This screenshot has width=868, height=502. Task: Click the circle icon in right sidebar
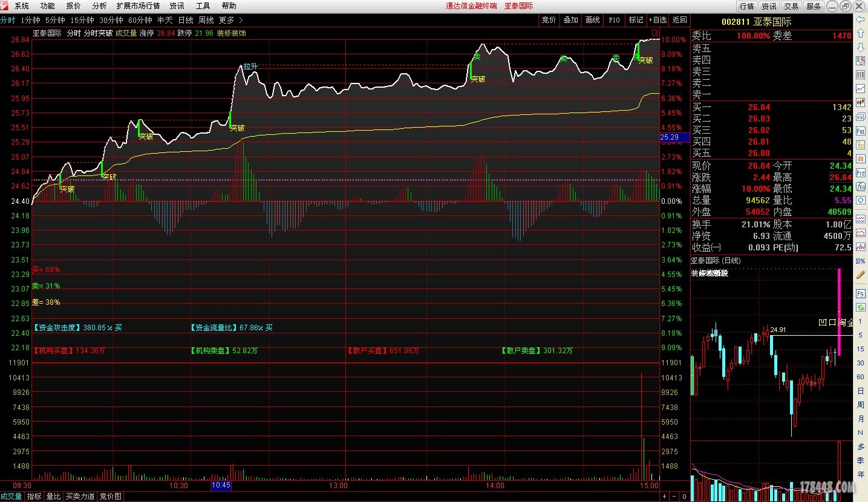tap(860, 200)
